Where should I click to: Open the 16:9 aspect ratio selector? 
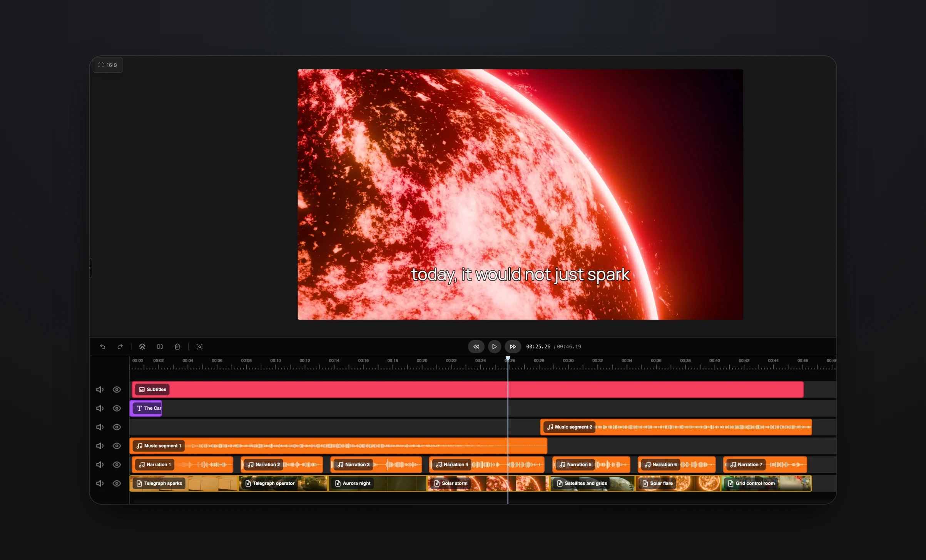pyautogui.click(x=108, y=65)
